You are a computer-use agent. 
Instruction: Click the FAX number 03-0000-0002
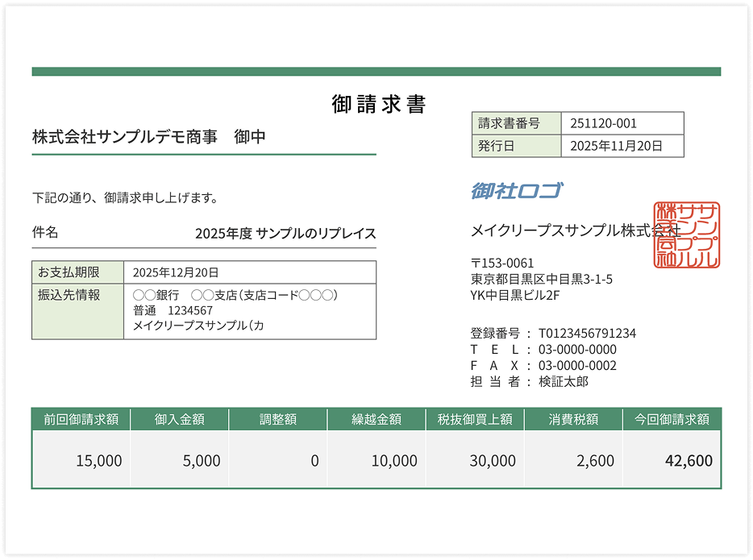pos(577,366)
